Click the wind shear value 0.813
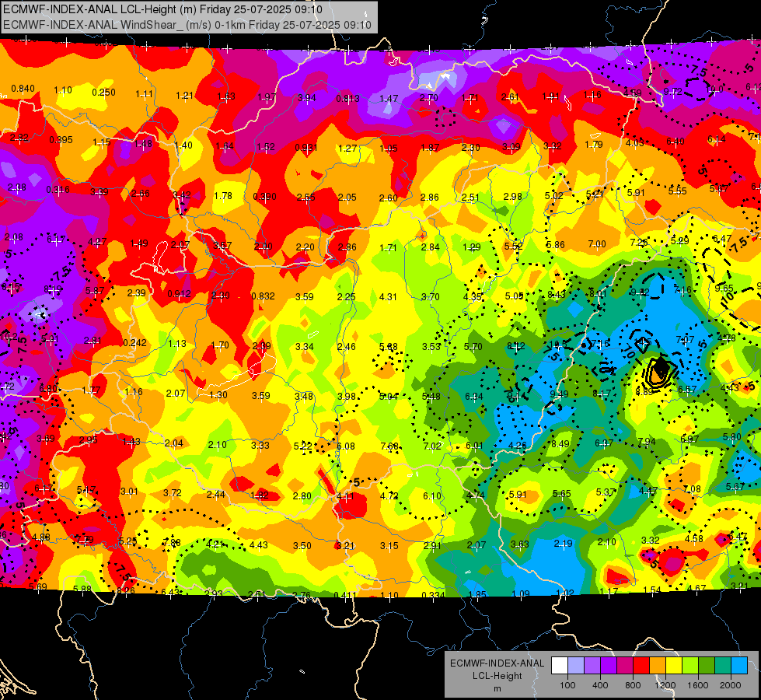Viewport: 761px width, 700px height. (x=348, y=99)
